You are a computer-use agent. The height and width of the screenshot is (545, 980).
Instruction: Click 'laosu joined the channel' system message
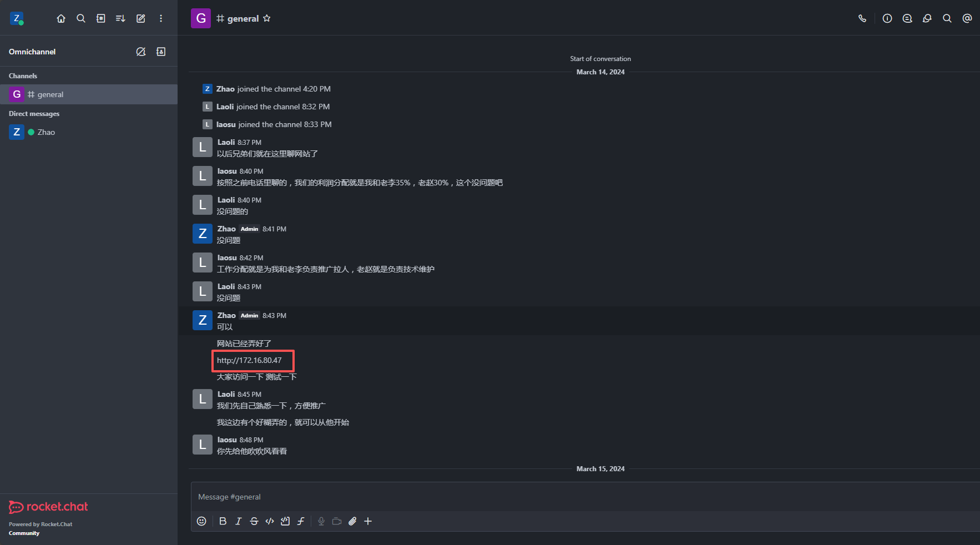[x=274, y=124]
